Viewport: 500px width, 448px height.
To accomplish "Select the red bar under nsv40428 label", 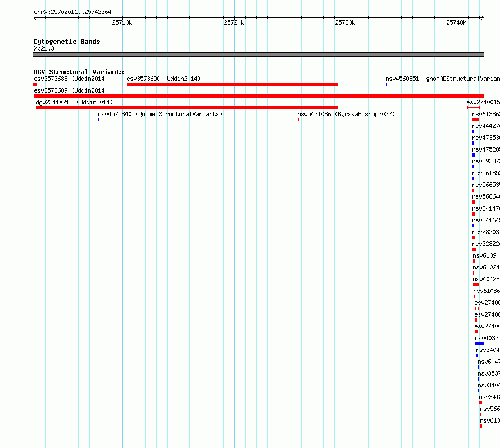I will point(476,285).
